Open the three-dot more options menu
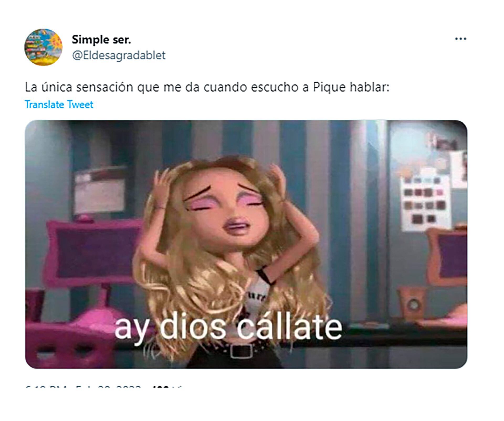The image size is (504, 421). tap(461, 39)
